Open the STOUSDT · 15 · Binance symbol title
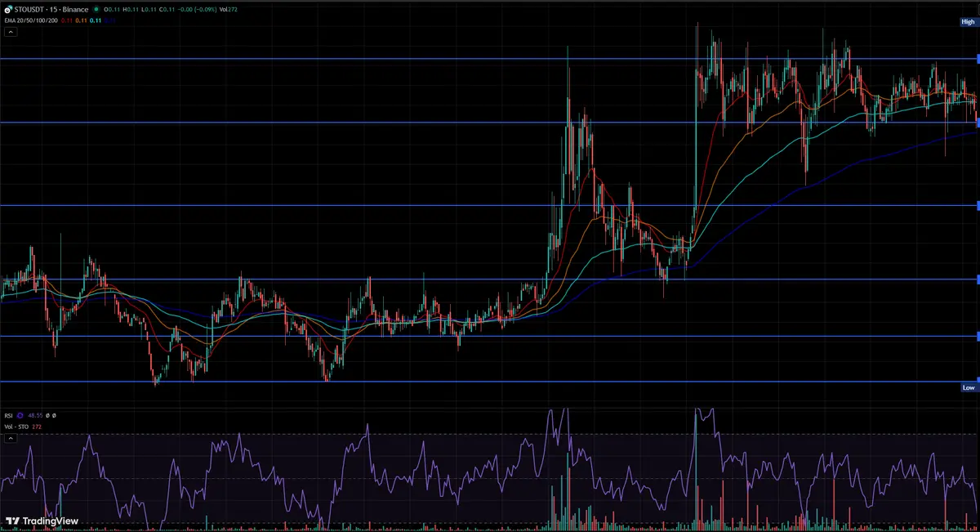This screenshot has height=532, width=980. coord(51,10)
